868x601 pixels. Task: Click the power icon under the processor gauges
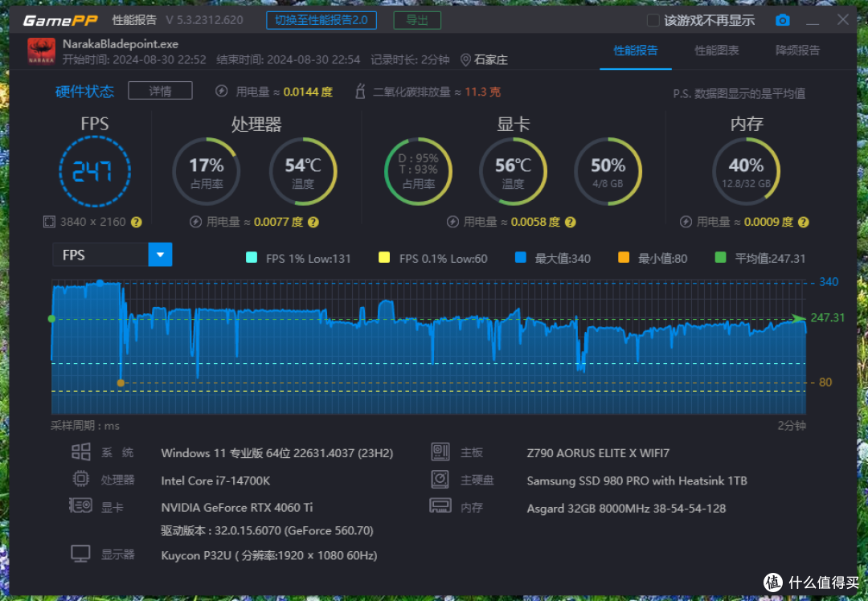195,222
